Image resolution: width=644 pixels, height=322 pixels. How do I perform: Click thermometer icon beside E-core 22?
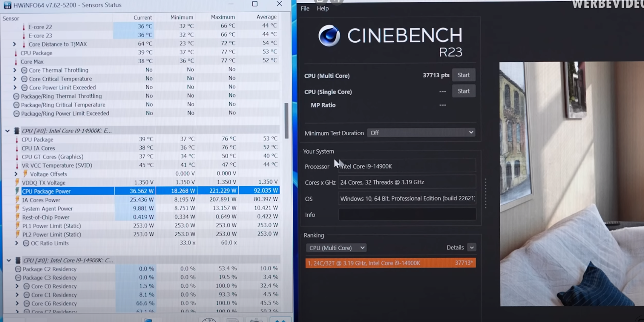coord(24,27)
